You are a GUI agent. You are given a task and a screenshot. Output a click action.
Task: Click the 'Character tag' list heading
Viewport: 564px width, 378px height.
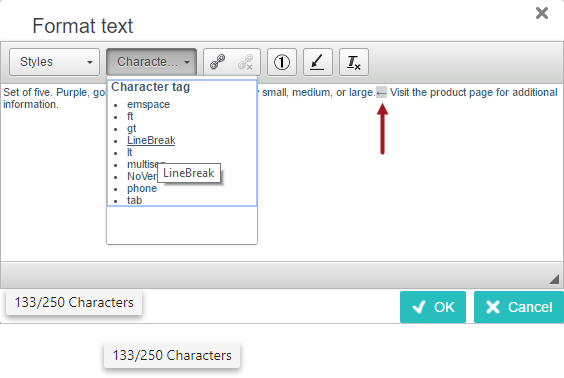tap(151, 87)
